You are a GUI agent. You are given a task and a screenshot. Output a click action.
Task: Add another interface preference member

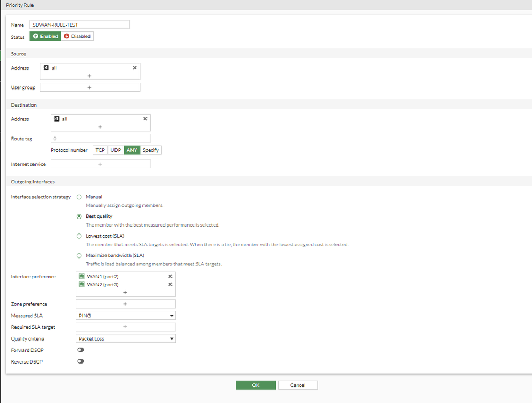click(x=125, y=292)
